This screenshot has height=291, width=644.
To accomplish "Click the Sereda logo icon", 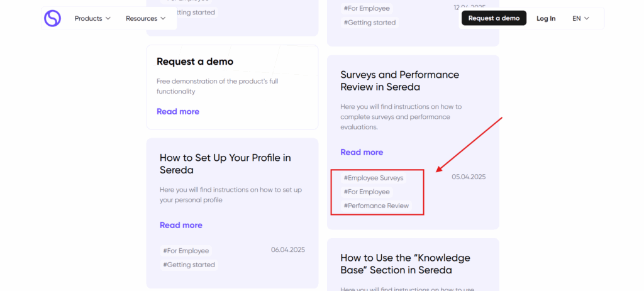I will 52,18.
